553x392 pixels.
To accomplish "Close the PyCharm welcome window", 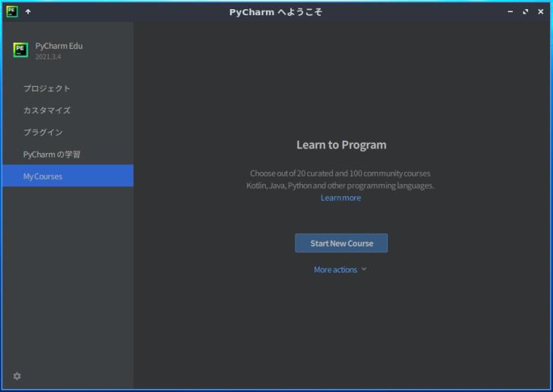I will pyautogui.click(x=541, y=11).
